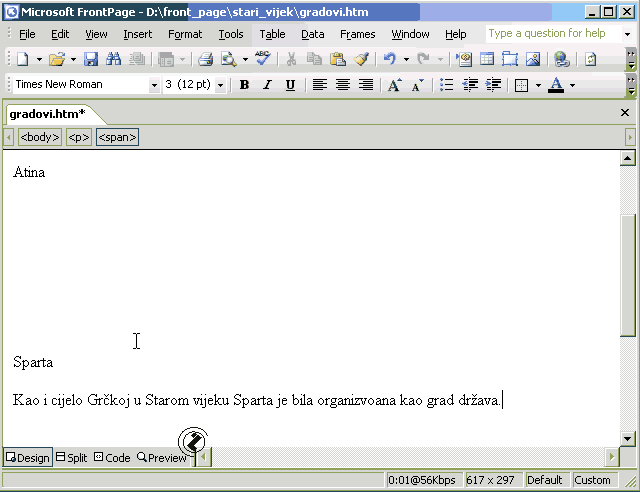Switch to the Code view tab
640x492 pixels.
coord(112,458)
